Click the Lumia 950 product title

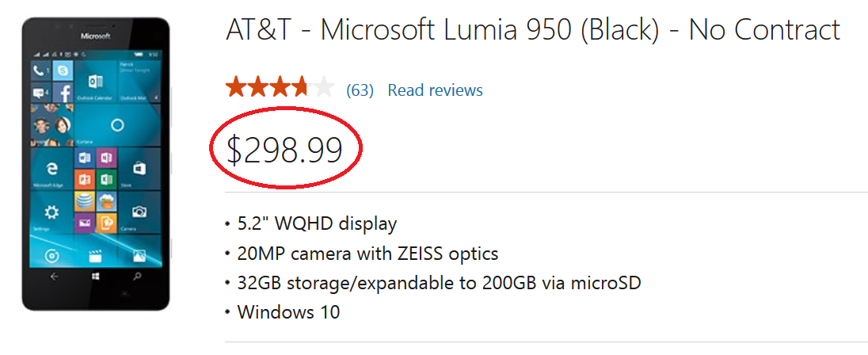533,31
